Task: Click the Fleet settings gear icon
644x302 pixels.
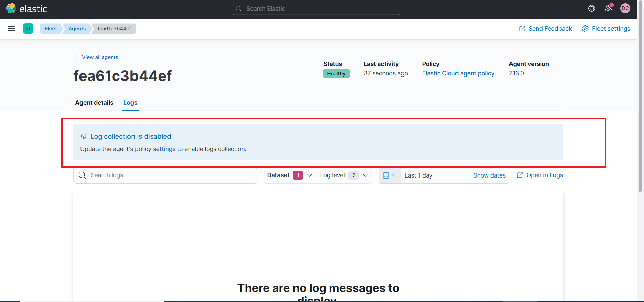Action: [x=585, y=29]
